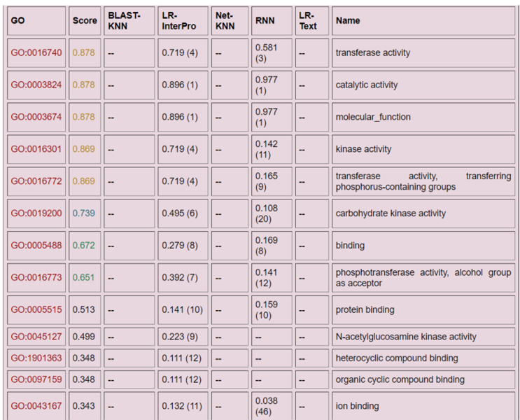Click the Name column header
The width and height of the screenshot is (520, 420).
pyautogui.click(x=348, y=21)
